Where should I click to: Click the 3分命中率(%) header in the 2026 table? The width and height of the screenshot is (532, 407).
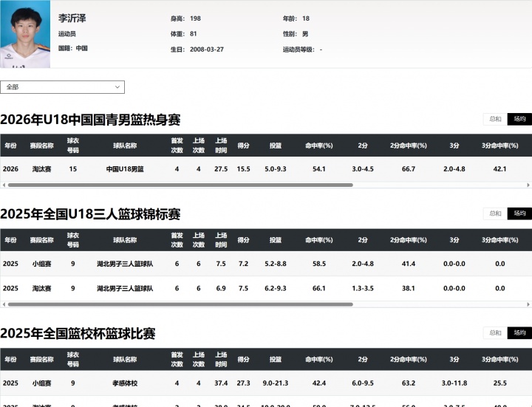499,146
